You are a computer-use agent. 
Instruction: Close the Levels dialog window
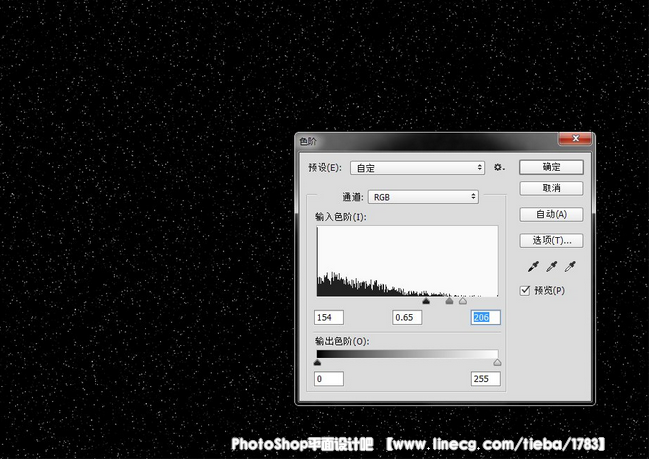point(574,142)
